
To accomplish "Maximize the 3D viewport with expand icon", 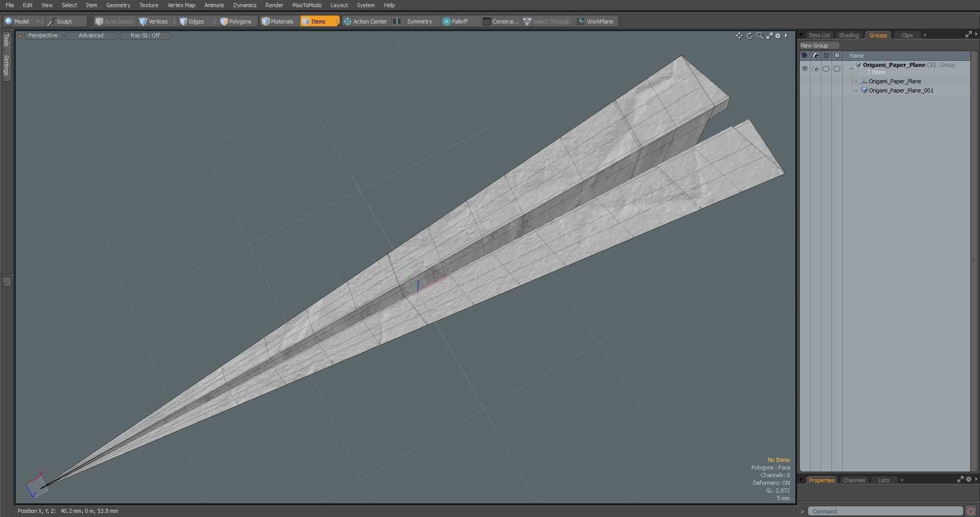I will [x=769, y=36].
